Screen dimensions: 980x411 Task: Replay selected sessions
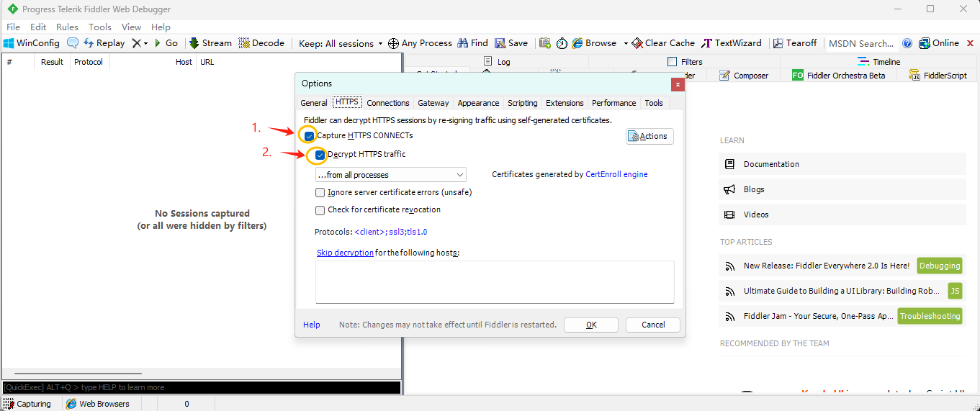coord(104,43)
